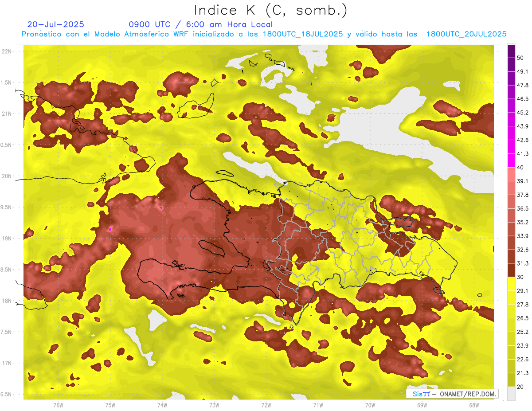Click the longitude label "69W"

422,405
